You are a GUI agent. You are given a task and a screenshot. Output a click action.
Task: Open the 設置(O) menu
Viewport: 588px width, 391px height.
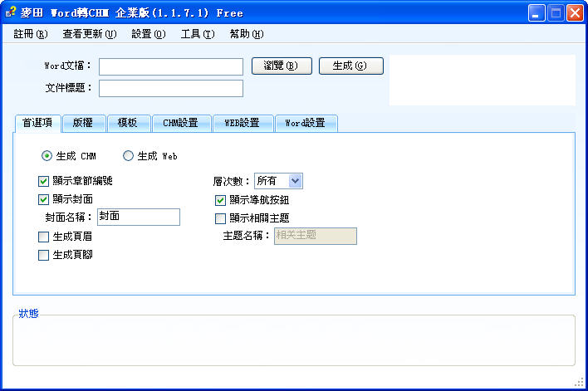point(149,34)
